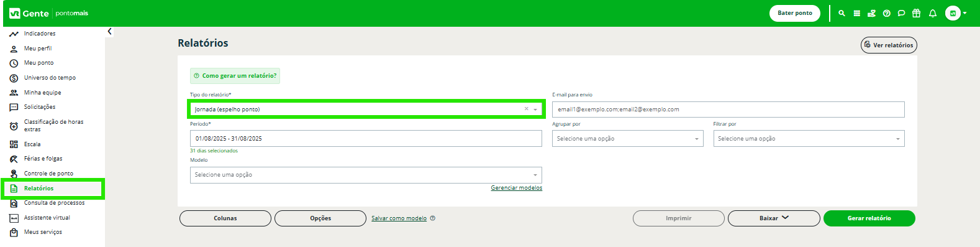
Task: Click the Férias e folgas icon
Action: 14,159
